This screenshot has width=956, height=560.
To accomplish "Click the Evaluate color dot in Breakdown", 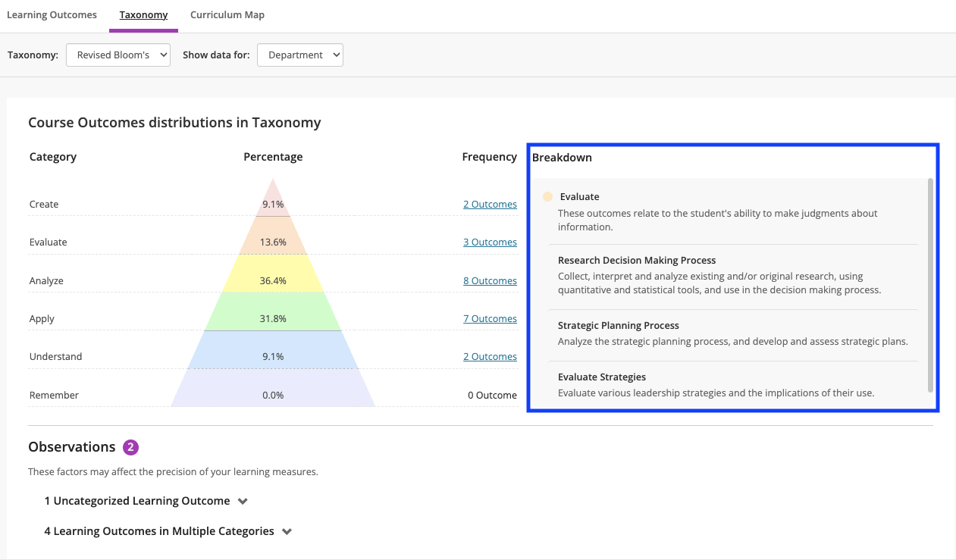I will point(547,197).
